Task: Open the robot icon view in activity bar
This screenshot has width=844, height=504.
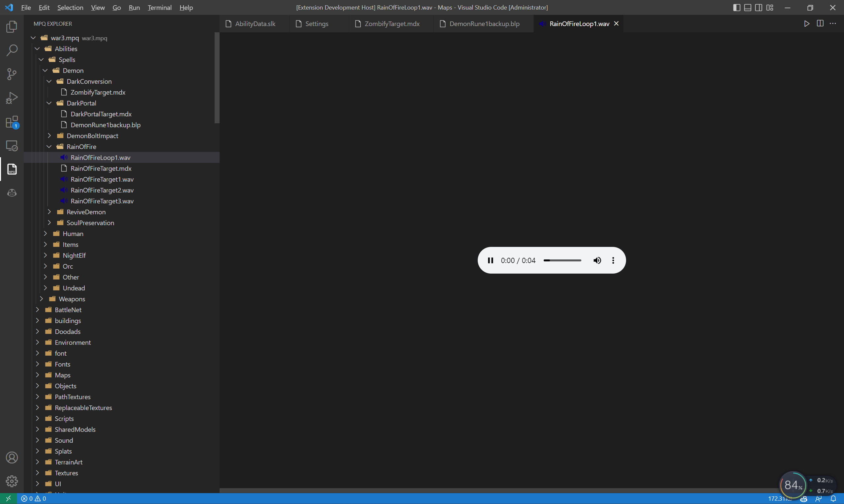Action: pyautogui.click(x=12, y=193)
